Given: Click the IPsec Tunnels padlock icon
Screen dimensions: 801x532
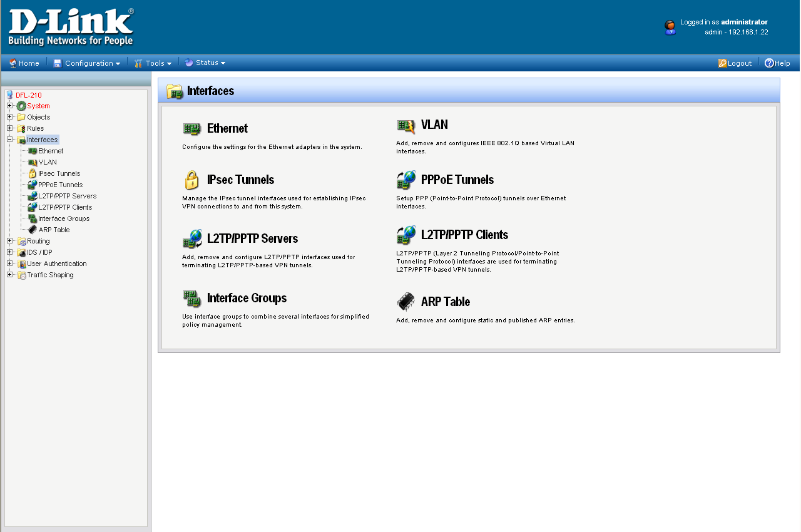Looking at the screenshot, I should tap(191, 180).
